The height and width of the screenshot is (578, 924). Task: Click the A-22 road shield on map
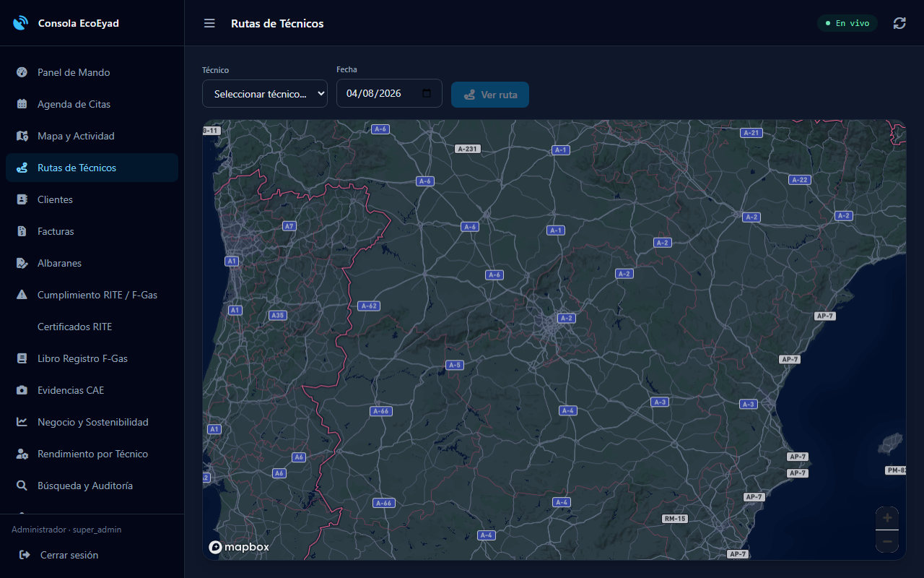[800, 180]
